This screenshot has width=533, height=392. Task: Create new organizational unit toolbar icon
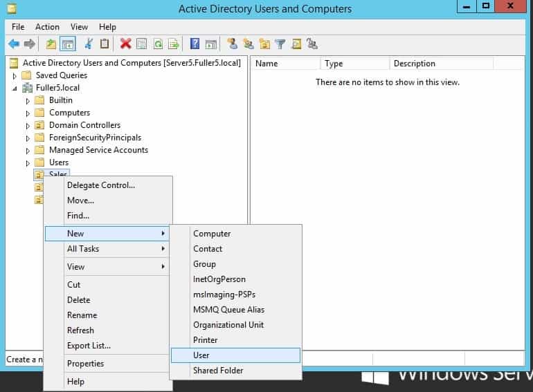point(264,44)
